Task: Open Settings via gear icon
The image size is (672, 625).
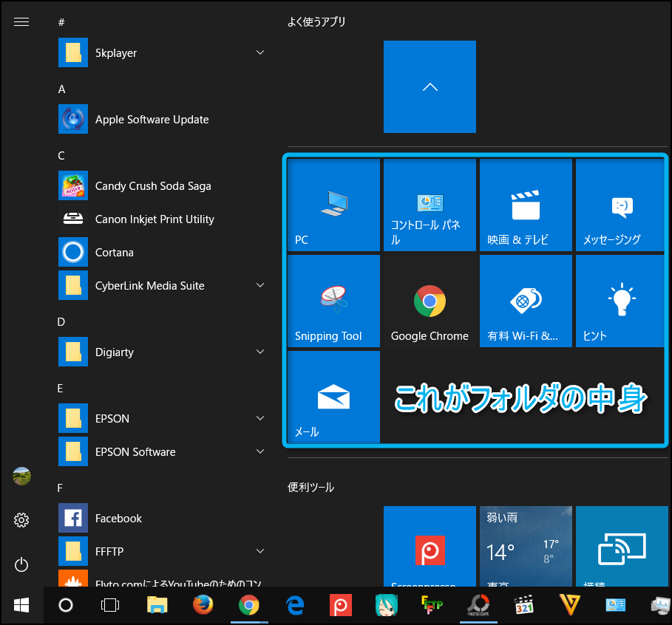Action: click(21, 521)
